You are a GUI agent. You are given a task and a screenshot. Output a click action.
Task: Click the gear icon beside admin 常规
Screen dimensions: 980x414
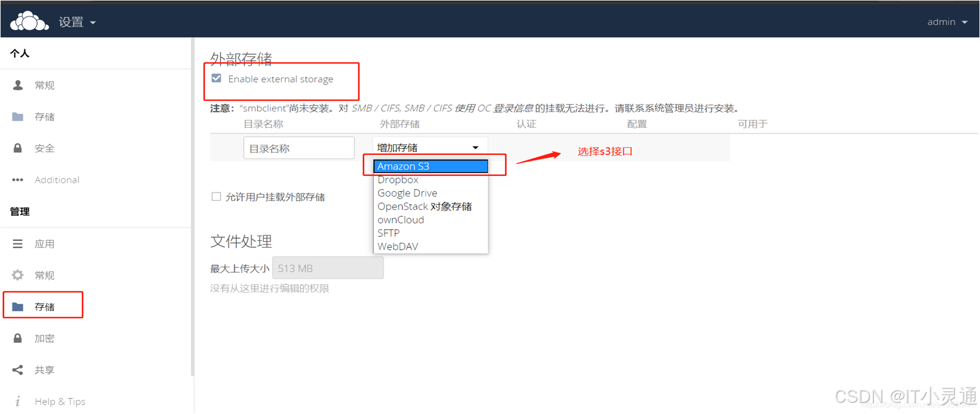18,275
